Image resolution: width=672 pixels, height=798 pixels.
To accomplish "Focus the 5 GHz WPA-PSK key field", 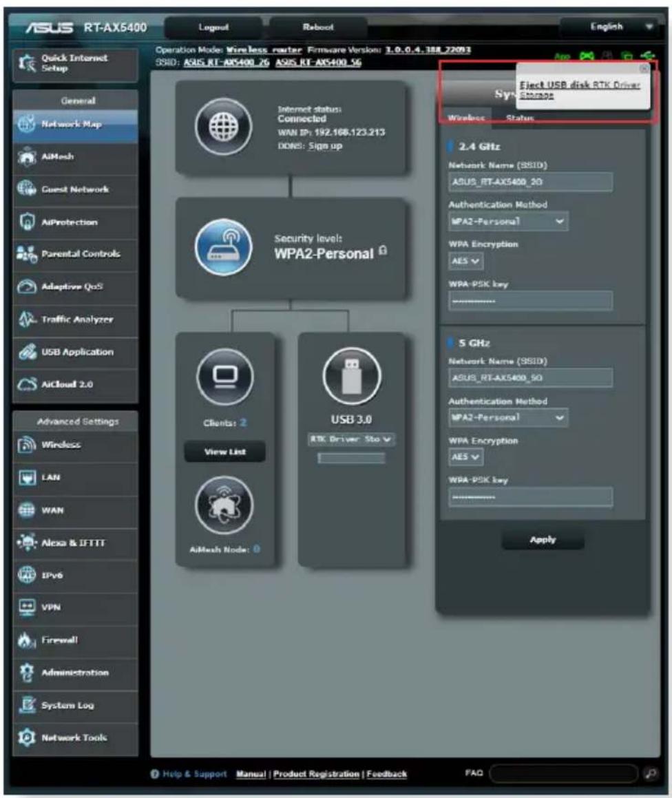I will point(530,497).
